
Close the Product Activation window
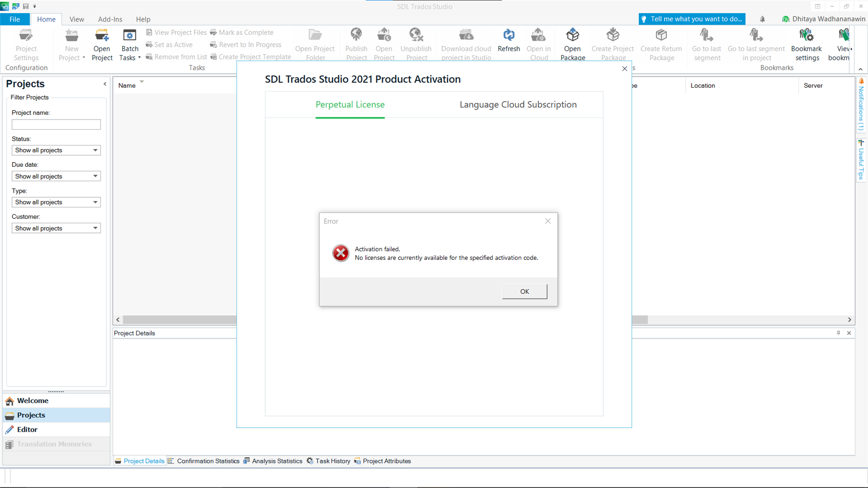[x=624, y=68]
